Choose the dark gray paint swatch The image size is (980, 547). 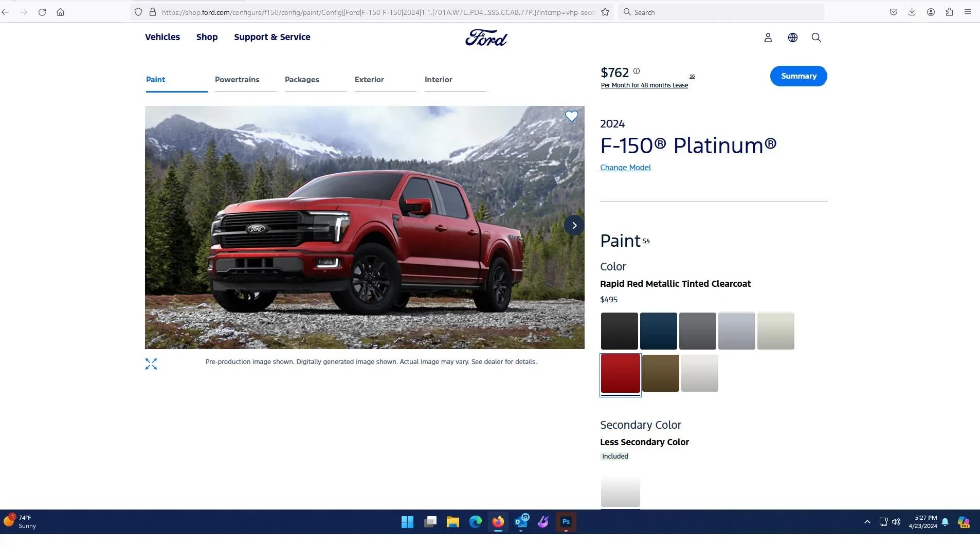698,331
